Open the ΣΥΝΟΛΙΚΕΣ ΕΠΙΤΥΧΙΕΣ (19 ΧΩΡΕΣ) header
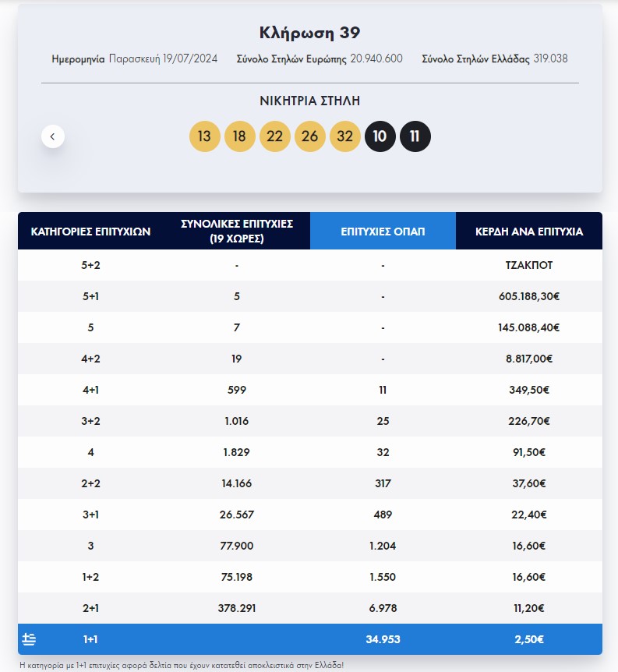Viewport: 618px width, 672px height. click(237, 231)
